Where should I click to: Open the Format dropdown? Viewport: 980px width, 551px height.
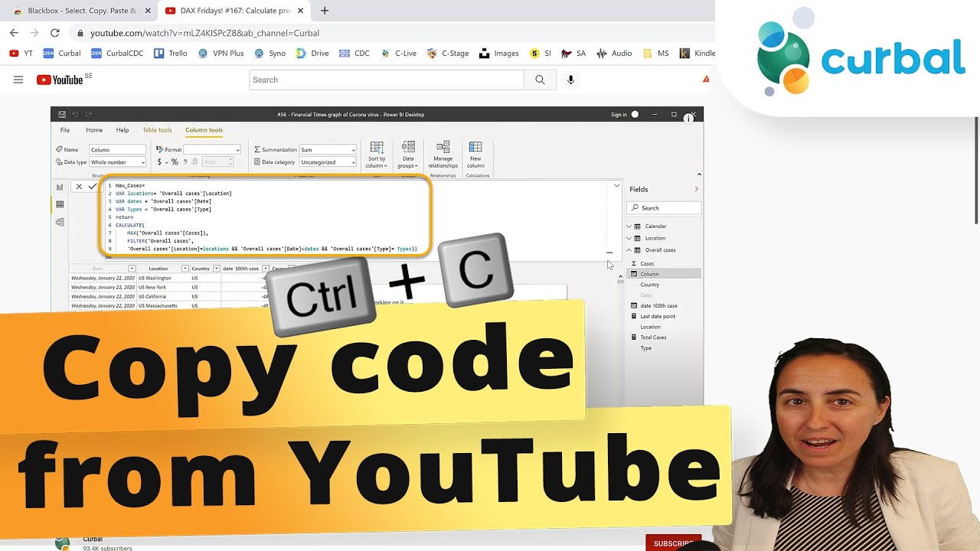(212, 150)
